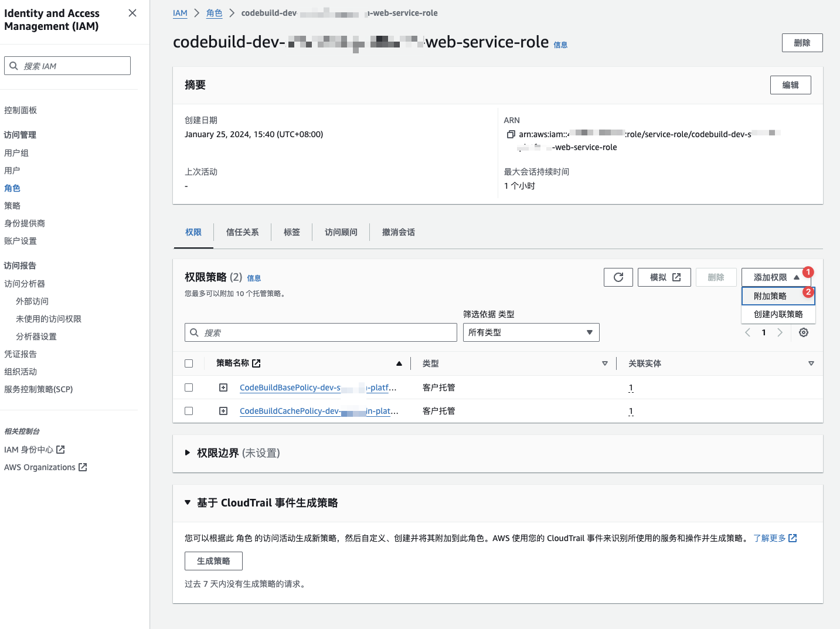
Task: Click the 生成策略 button
Action: [x=213, y=561]
